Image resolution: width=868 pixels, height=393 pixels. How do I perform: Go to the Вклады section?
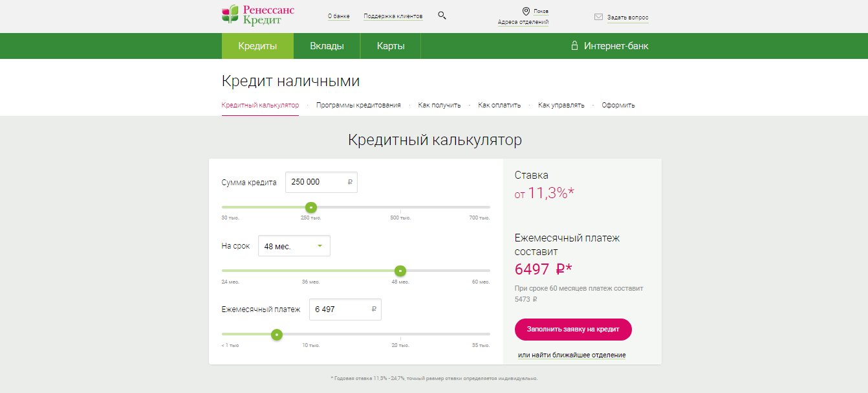[327, 46]
